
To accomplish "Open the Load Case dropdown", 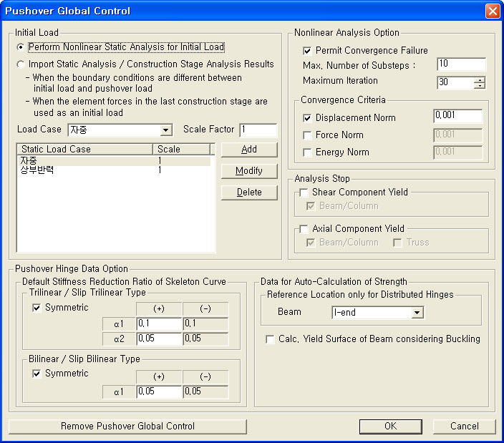I will click(x=166, y=130).
